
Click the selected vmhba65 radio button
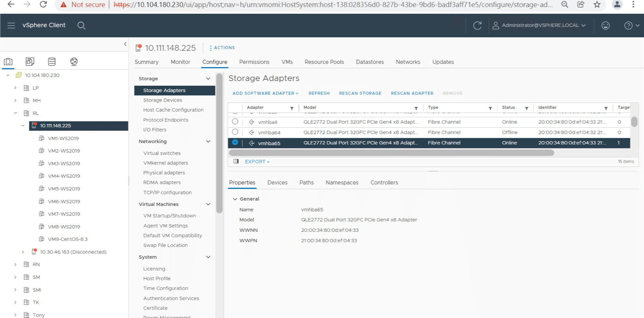(235, 142)
